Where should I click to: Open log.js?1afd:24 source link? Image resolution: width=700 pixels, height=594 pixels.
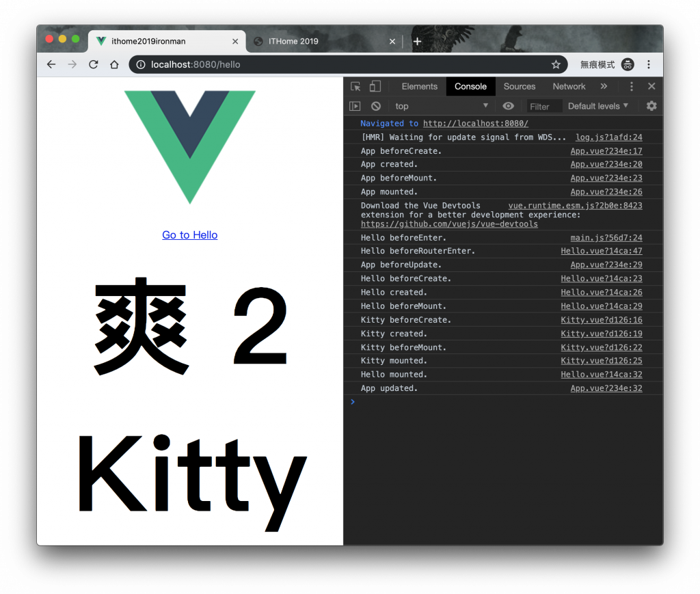click(x=609, y=137)
